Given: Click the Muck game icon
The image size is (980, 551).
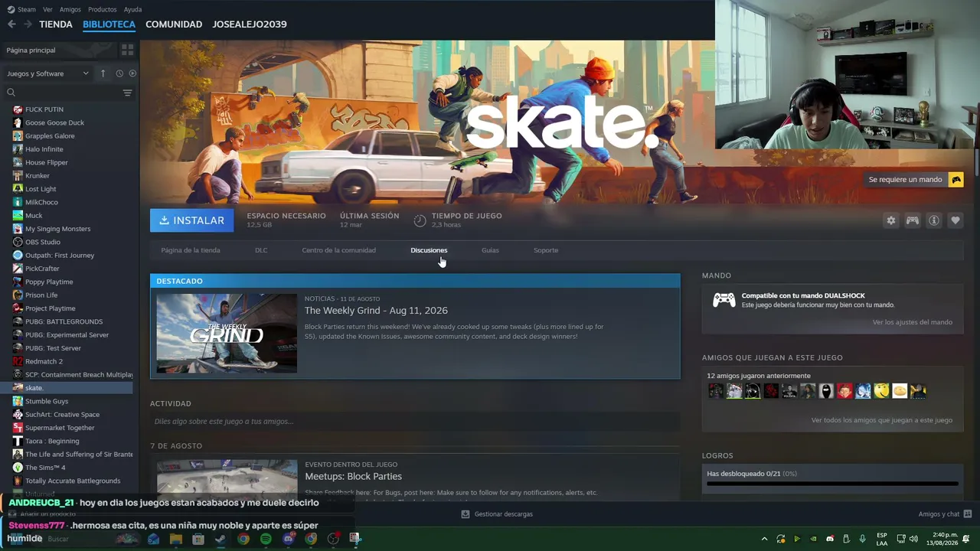Looking at the screenshot, I should (x=18, y=216).
